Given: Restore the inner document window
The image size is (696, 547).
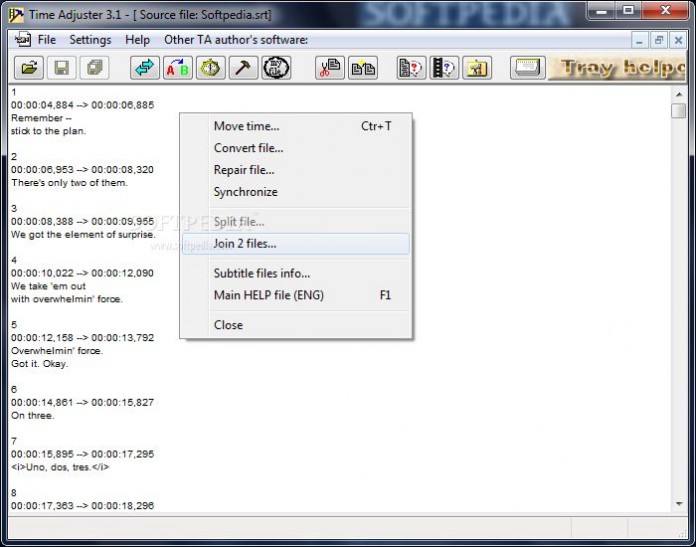Looking at the screenshot, I should coord(659,41).
